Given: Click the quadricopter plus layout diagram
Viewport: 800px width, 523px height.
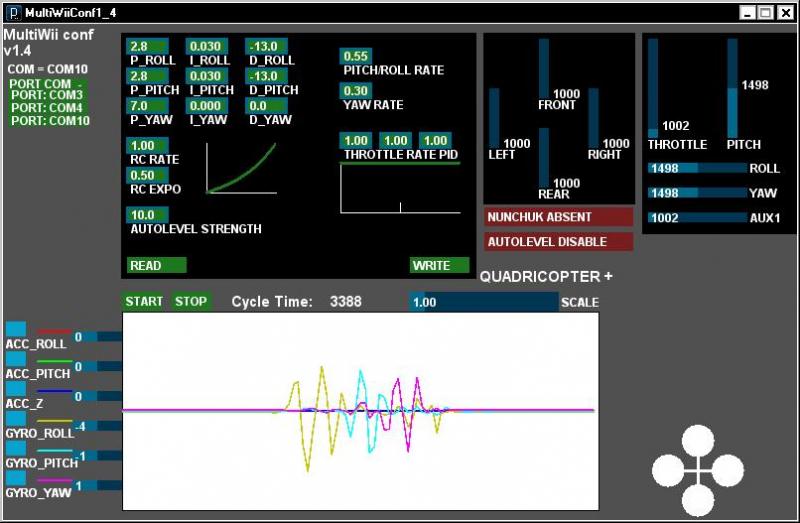Looking at the screenshot, I should pos(698,470).
